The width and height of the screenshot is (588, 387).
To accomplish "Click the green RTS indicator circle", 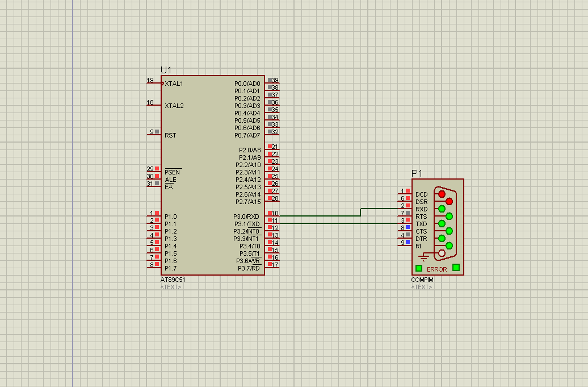I will click(x=449, y=216).
